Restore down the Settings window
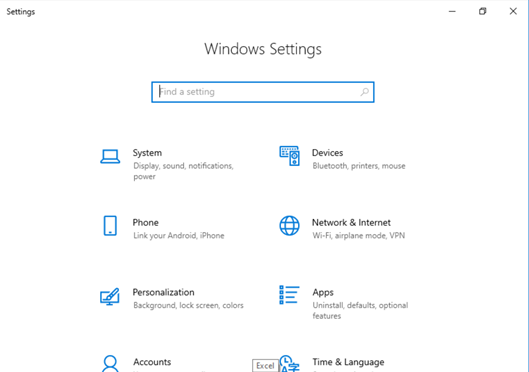Image resolution: width=529 pixels, height=372 pixels. click(x=482, y=11)
